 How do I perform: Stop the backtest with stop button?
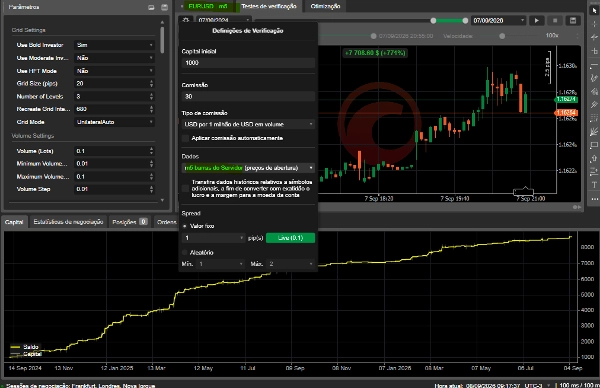point(555,20)
